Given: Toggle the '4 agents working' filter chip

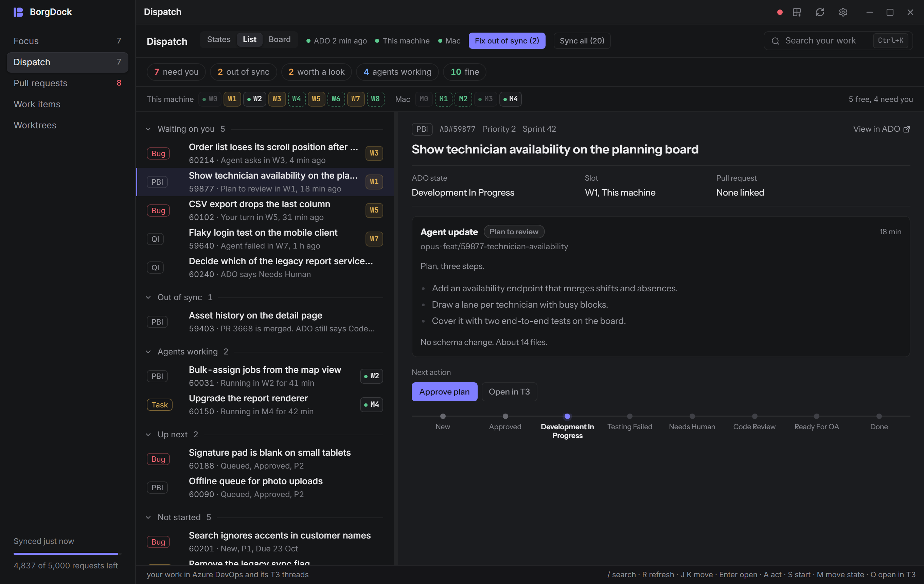Looking at the screenshot, I should point(397,72).
